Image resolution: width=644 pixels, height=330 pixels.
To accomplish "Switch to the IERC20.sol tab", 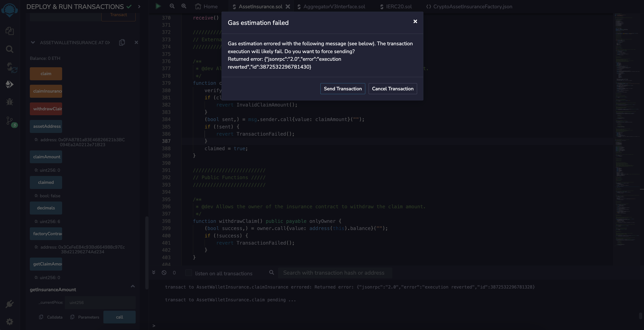I will tap(398, 7).
